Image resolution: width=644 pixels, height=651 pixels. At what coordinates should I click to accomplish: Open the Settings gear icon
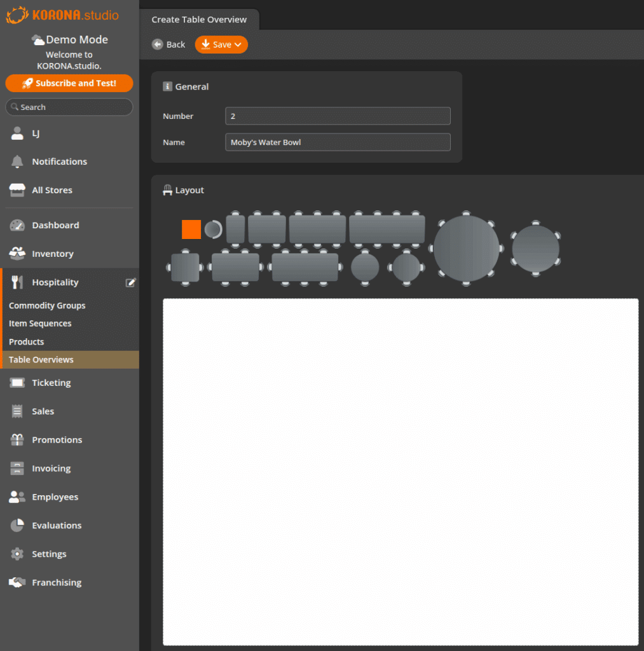pyautogui.click(x=17, y=554)
